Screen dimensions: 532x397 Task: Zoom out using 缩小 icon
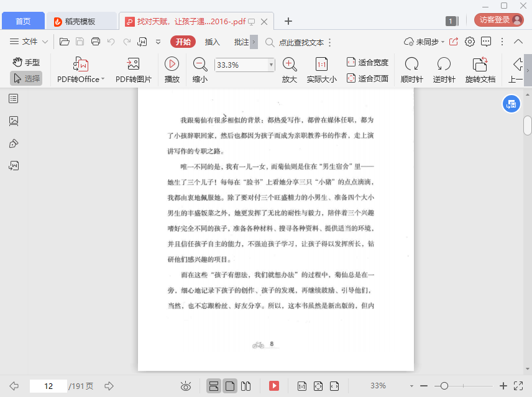200,70
